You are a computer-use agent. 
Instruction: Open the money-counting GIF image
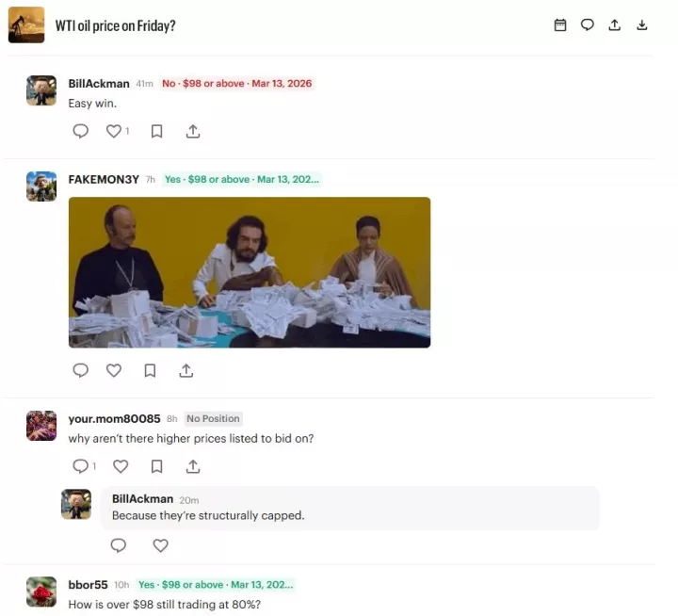click(x=250, y=272)
